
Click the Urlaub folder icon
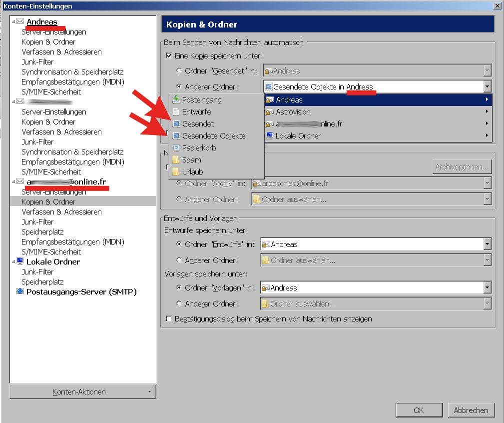coord(176,172)
